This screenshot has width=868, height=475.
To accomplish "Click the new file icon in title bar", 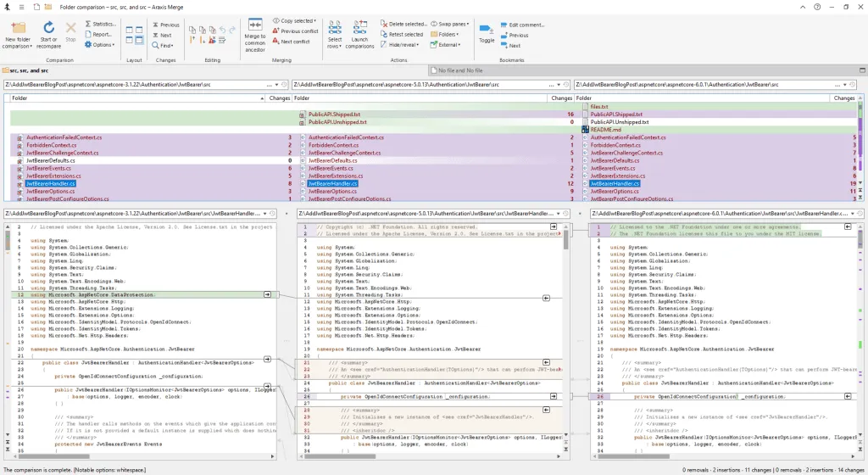I will [x=36, y=7].
